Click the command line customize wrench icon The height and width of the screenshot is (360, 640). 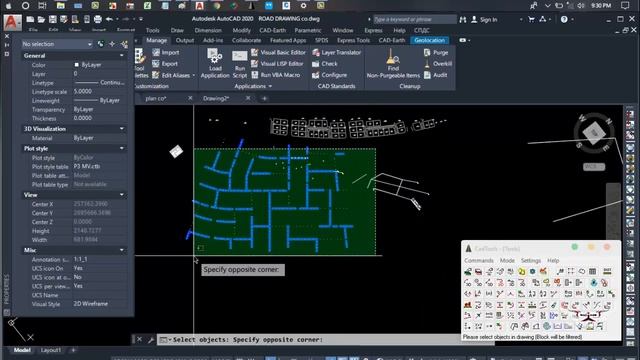tap(151, 340)
